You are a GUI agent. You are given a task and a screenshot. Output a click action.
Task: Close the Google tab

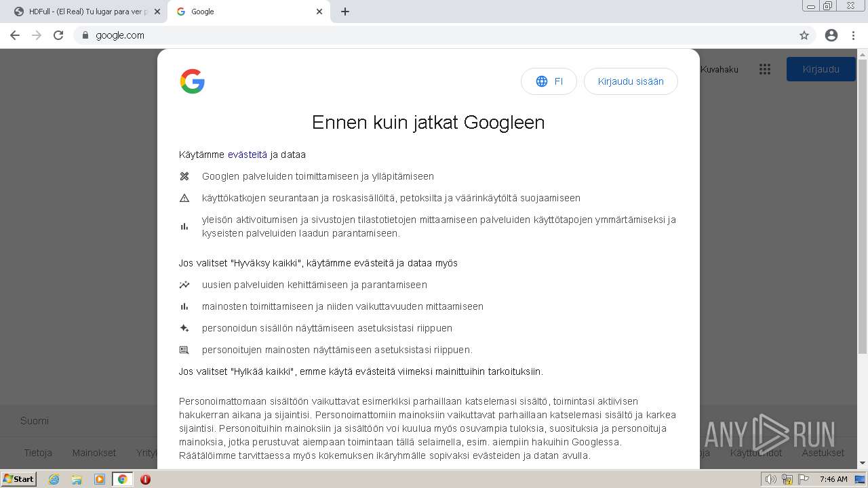[x=319, y=12]
